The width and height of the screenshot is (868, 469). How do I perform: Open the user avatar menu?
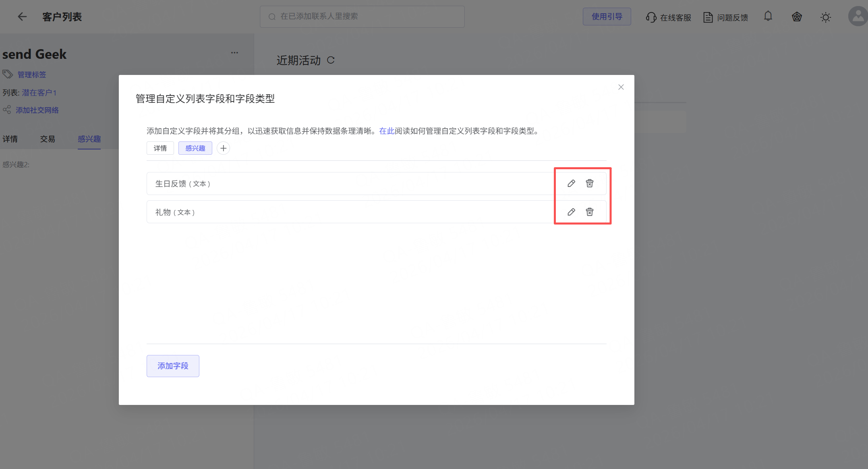[858, 17]
